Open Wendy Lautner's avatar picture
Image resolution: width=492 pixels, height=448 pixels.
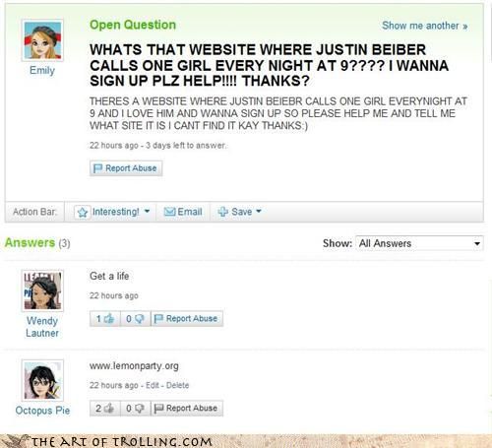coord(42,290)
